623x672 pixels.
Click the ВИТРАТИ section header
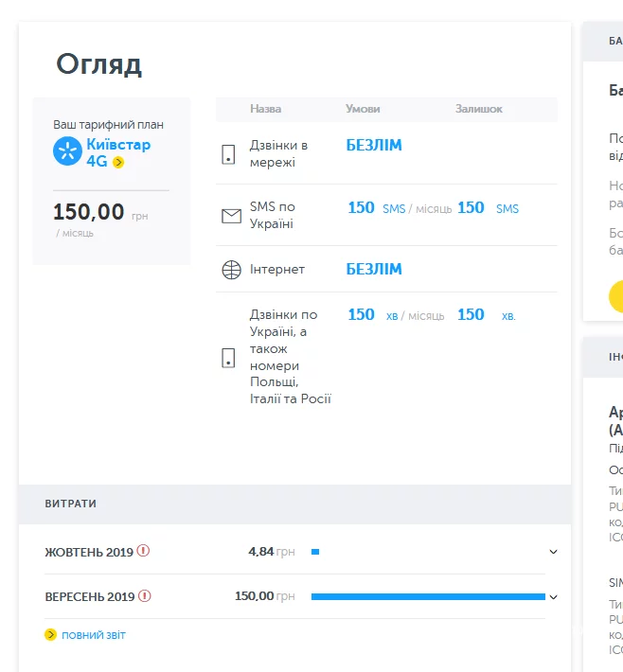(x=71, y=504)
